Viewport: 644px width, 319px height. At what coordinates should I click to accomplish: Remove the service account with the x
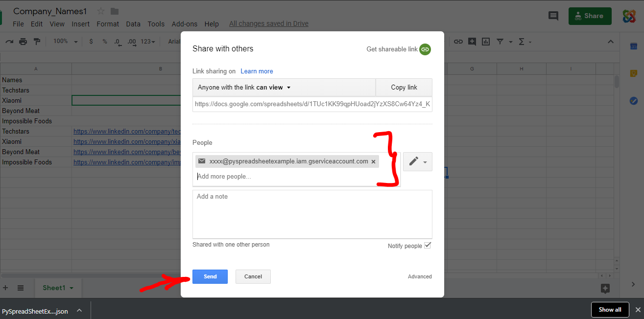[373, 161]
